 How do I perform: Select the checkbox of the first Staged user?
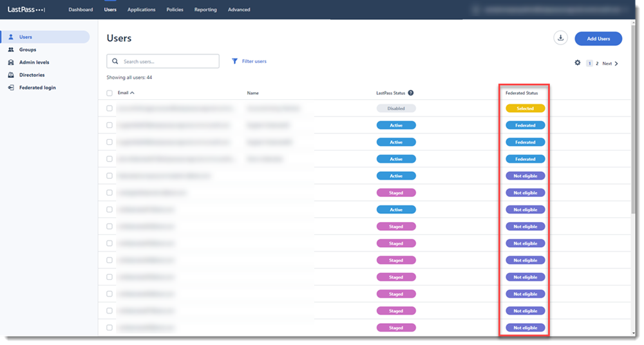click(109, 192)
